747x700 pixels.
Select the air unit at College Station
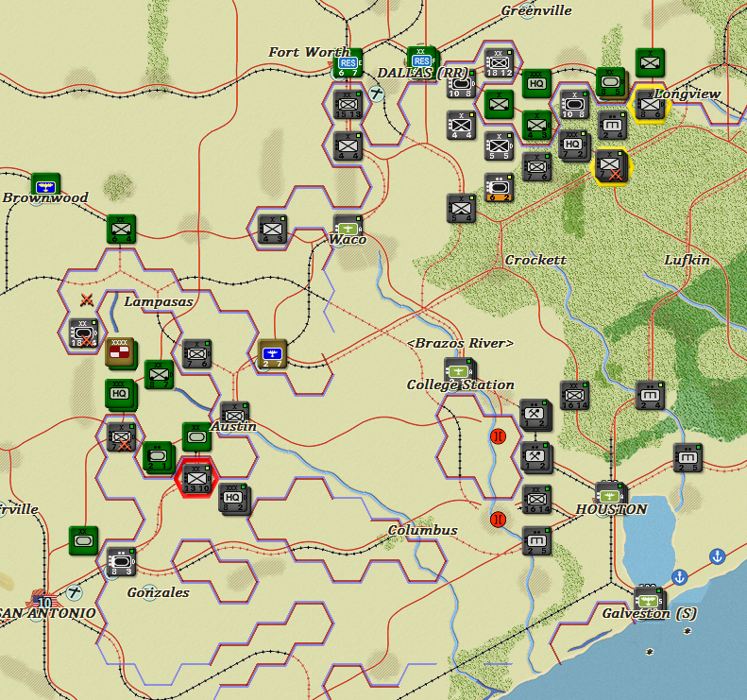coord(458,370)
